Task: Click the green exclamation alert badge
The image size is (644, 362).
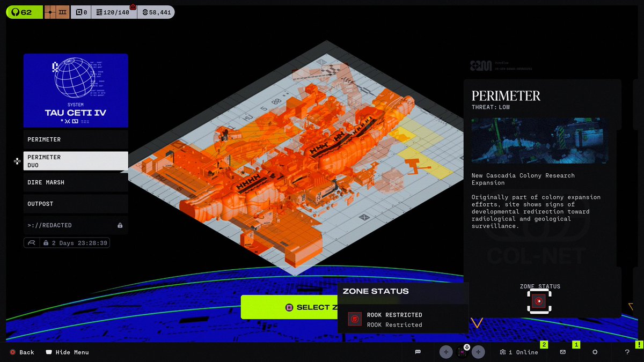Action: click(639, 345)
